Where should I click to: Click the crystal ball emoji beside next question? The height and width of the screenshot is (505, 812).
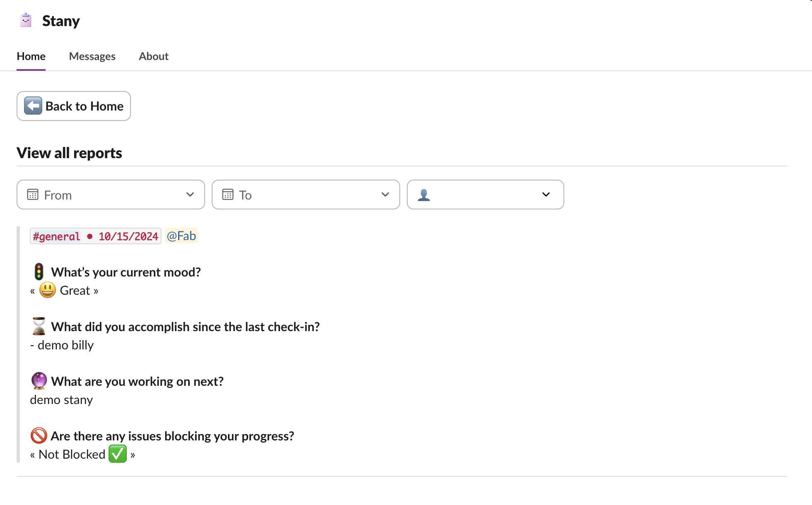pos(39,381)
